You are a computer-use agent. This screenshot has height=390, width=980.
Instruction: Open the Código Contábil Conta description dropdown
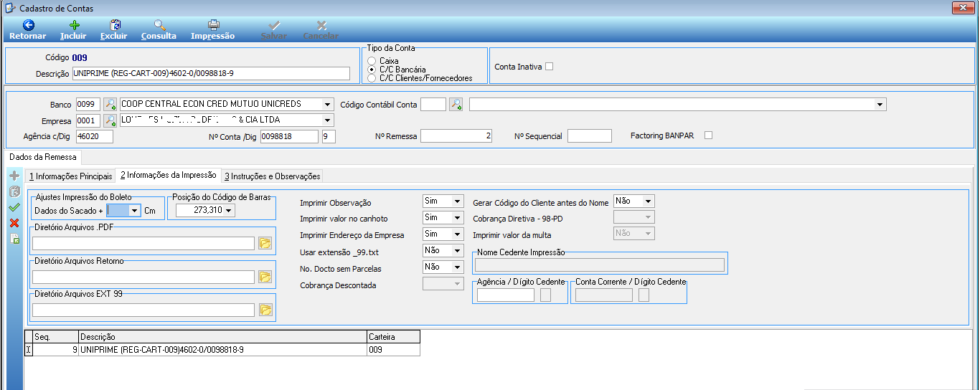pos(880,105)
